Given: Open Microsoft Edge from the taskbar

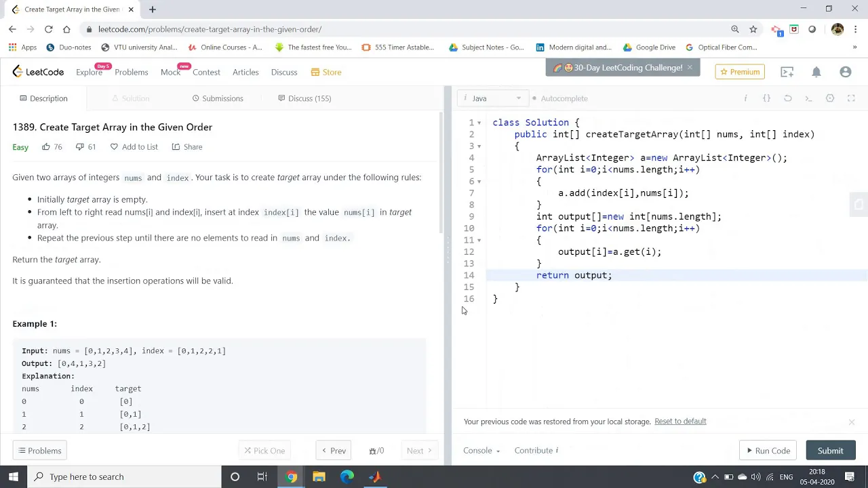Looking at the screenshot, I should (347, 476).
